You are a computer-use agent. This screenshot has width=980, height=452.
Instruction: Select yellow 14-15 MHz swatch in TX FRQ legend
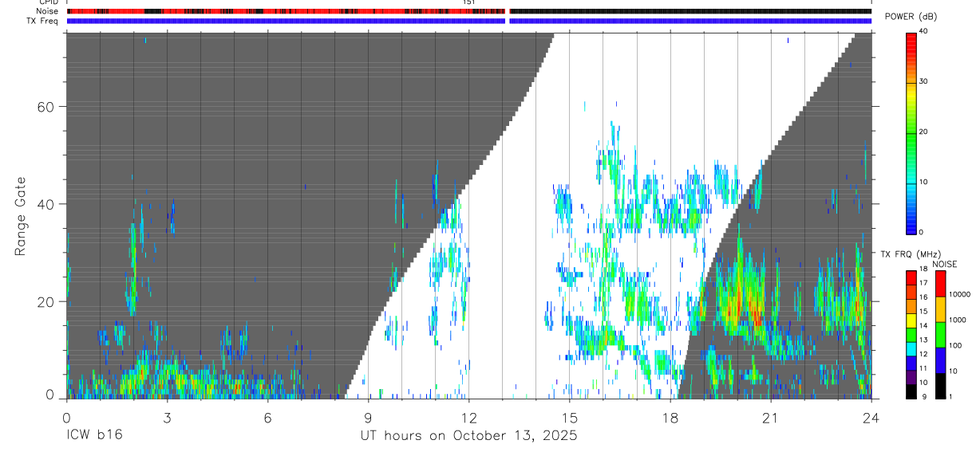pos(911,320)
